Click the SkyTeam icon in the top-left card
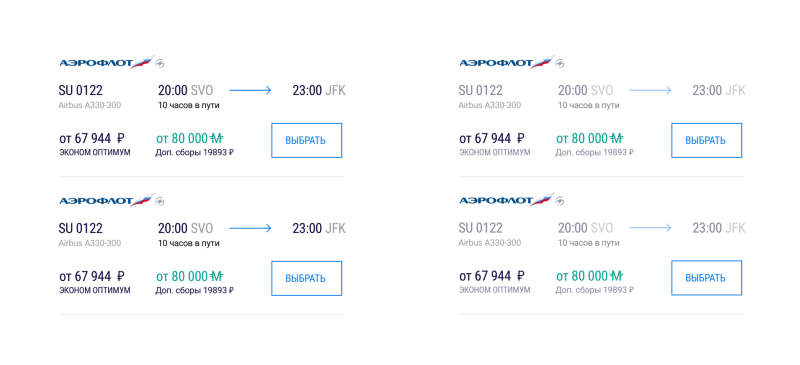Viewport: 800px width, 365px height. point(160,63)
